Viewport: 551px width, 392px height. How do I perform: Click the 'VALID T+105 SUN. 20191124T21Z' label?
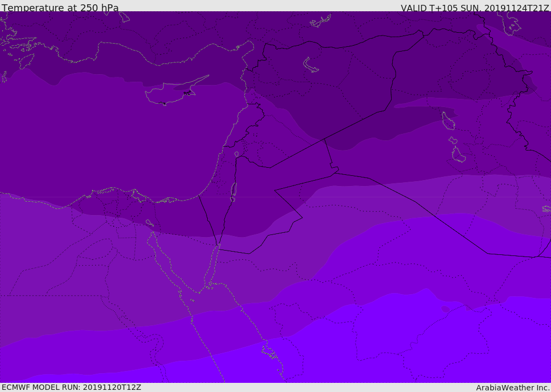[475, 8]
